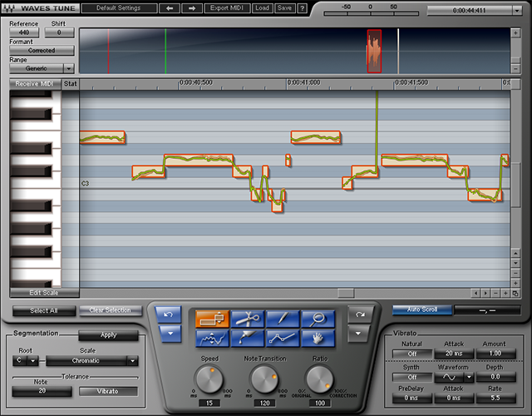Zoom in overview with plus button
Image resolution: width=532 pixels, height=416 pixels.
click(x=515, y=33)
